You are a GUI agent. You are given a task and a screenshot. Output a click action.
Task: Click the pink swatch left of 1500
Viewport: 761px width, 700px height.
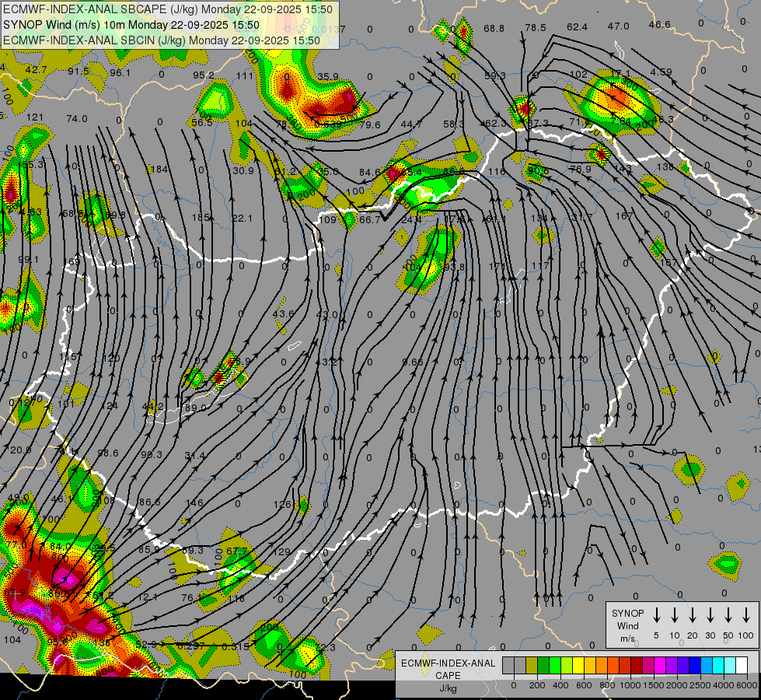tap(648, 665)
